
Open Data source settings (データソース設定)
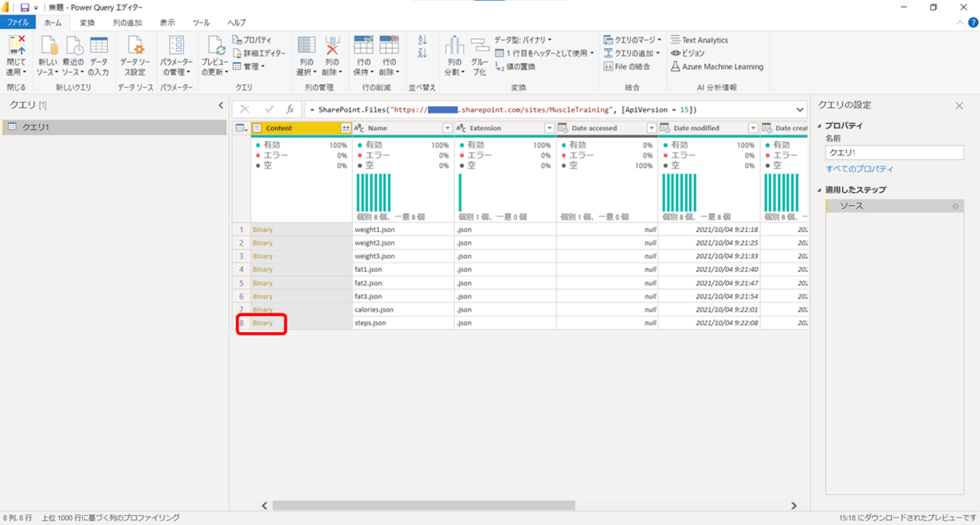tap(136, 56)
